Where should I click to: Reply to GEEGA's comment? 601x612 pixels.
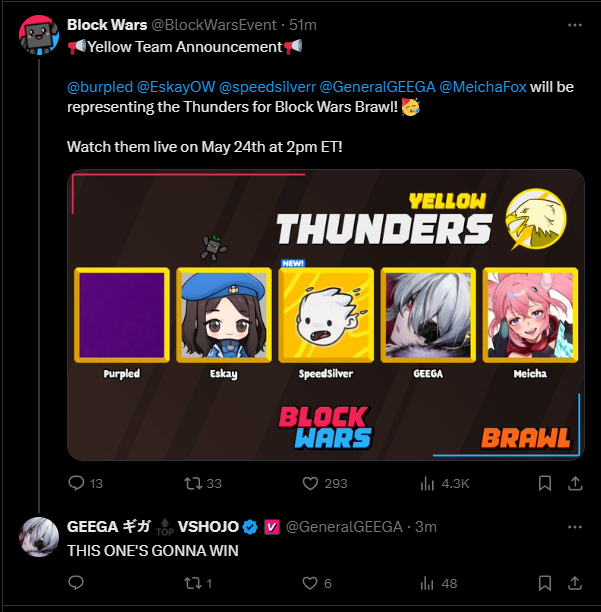pos(76,583)
